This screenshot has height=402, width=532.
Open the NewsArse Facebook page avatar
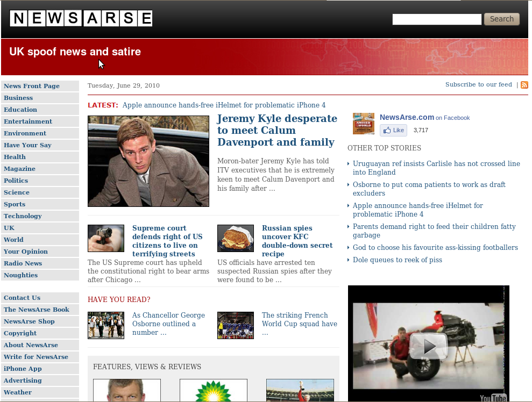click(x=364, y=124)
